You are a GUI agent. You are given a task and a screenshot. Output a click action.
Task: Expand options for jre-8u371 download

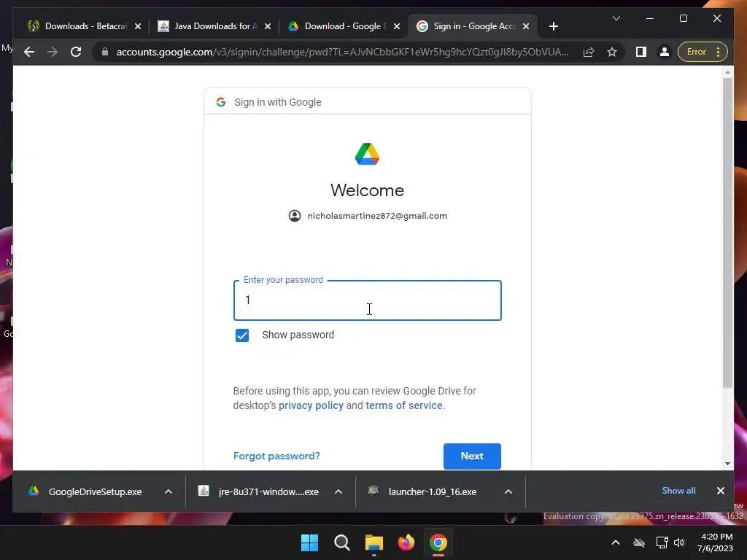(338, 491)
